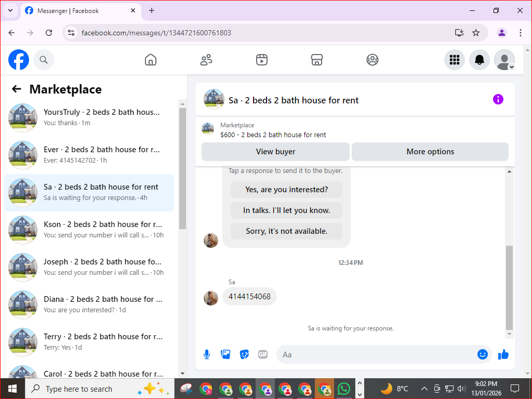
Task: Open a new browser tab
Action: coord(152,10)
